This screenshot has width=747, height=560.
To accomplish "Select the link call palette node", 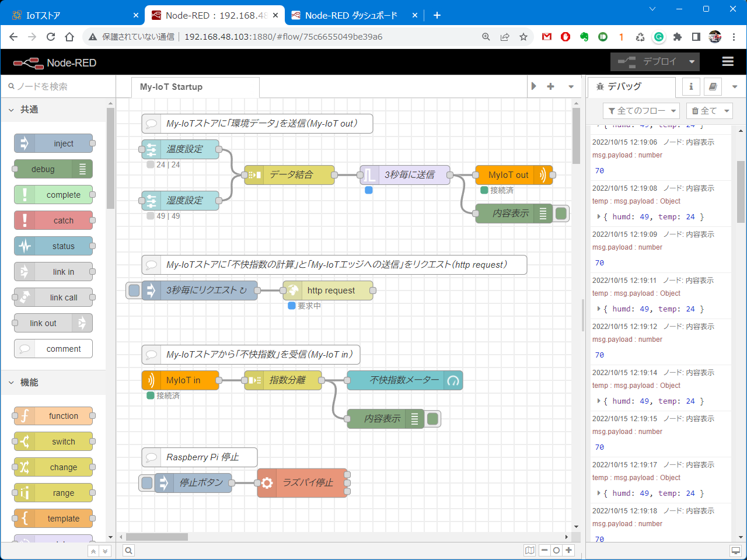I will (x=53, y=297).
